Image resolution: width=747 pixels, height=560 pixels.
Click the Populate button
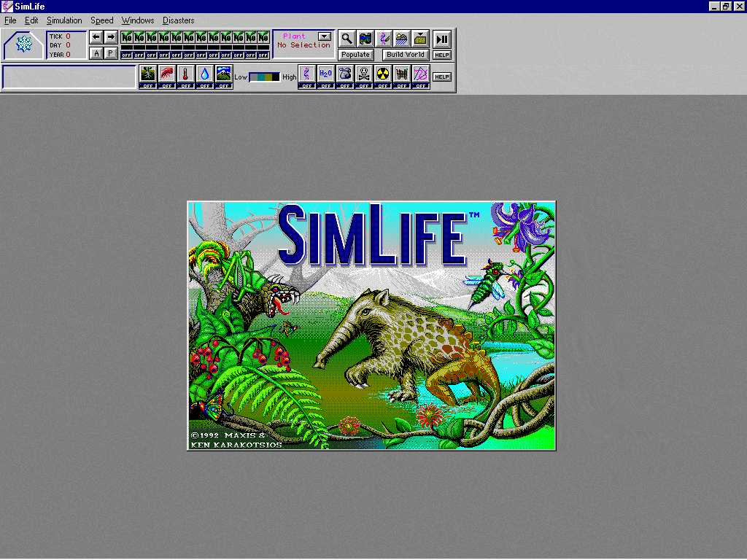[x=355, y=55]
